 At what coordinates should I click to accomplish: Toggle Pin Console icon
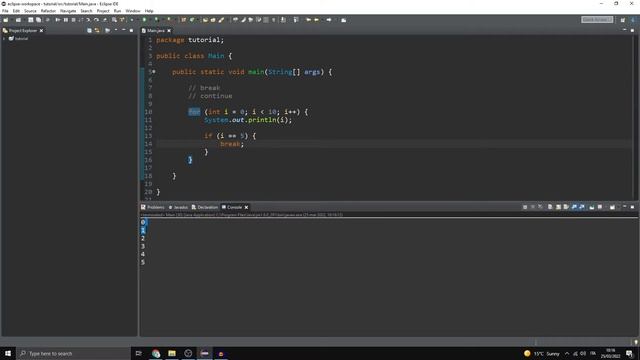[591, 207]
